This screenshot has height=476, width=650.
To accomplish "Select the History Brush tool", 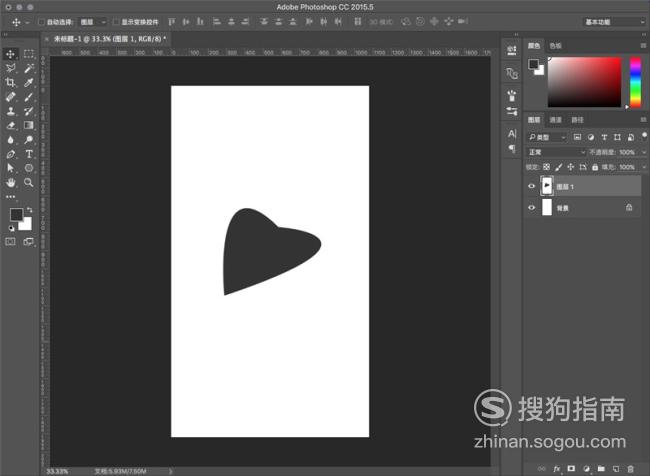I will click(29, 111).
